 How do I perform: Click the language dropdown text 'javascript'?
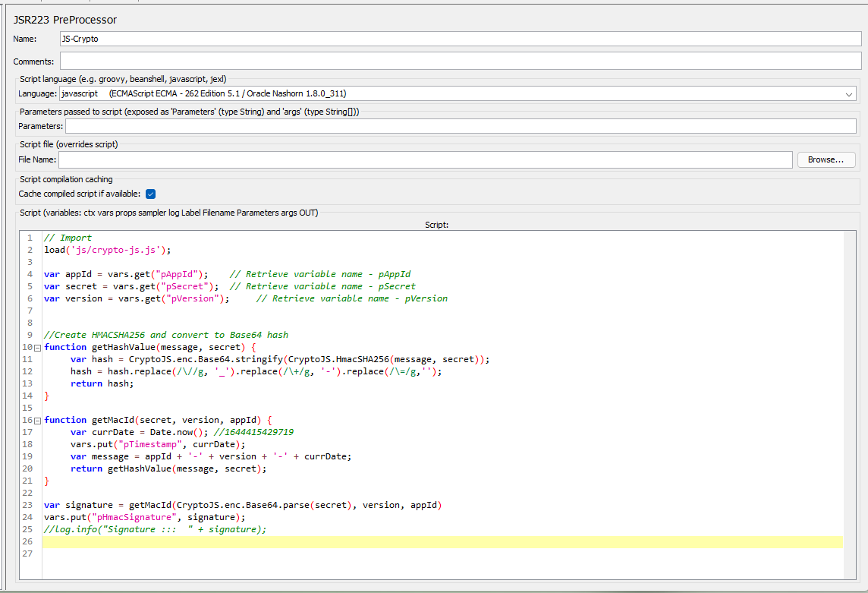pyautogui.click(x=80, y=94)
